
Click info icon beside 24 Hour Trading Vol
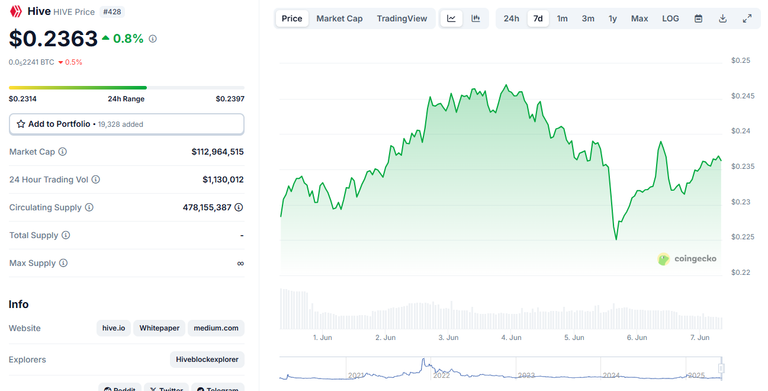[96, 180]
